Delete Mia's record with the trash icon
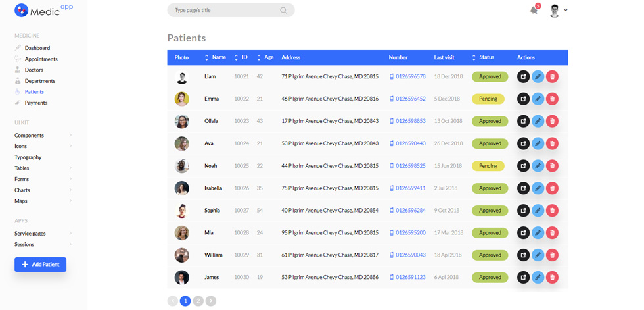Viewport: 644px width, 310px height. pyautogui.click(x=553, y=233)
